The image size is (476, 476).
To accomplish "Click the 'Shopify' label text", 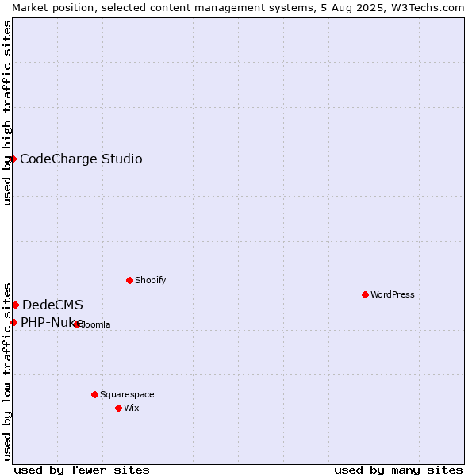I will 150,280.
